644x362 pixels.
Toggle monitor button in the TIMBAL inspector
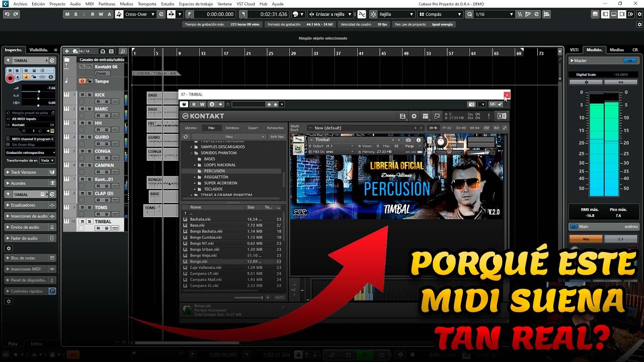tap(17, 78)
